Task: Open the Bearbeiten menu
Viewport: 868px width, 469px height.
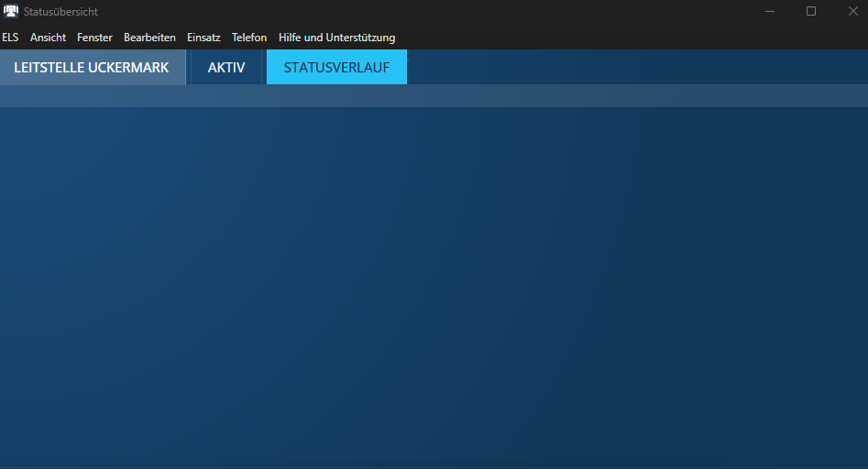Action: coord(149,38)
